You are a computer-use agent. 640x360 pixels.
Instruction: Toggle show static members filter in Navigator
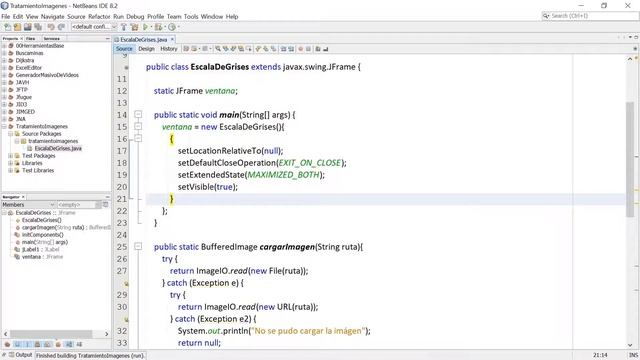27,344
